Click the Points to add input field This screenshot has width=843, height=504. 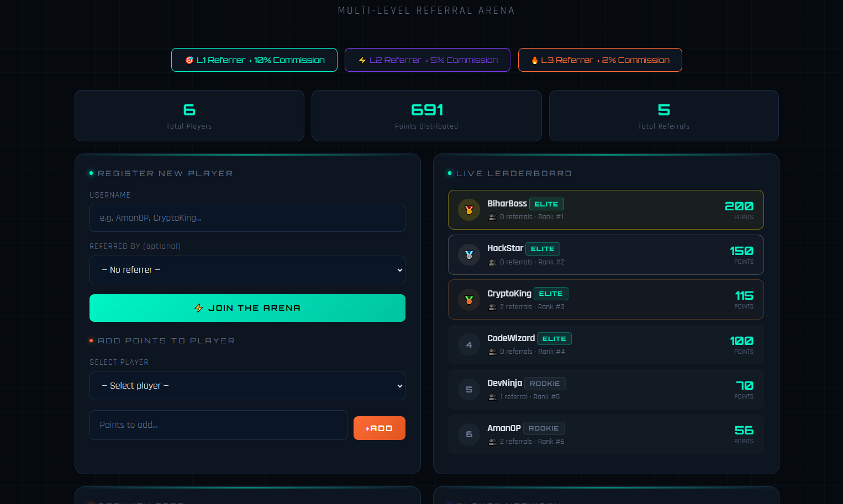218,425
